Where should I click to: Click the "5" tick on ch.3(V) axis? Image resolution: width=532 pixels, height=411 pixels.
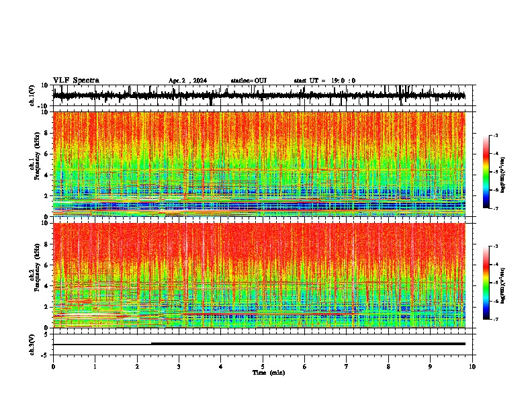(x=47, y=334)
